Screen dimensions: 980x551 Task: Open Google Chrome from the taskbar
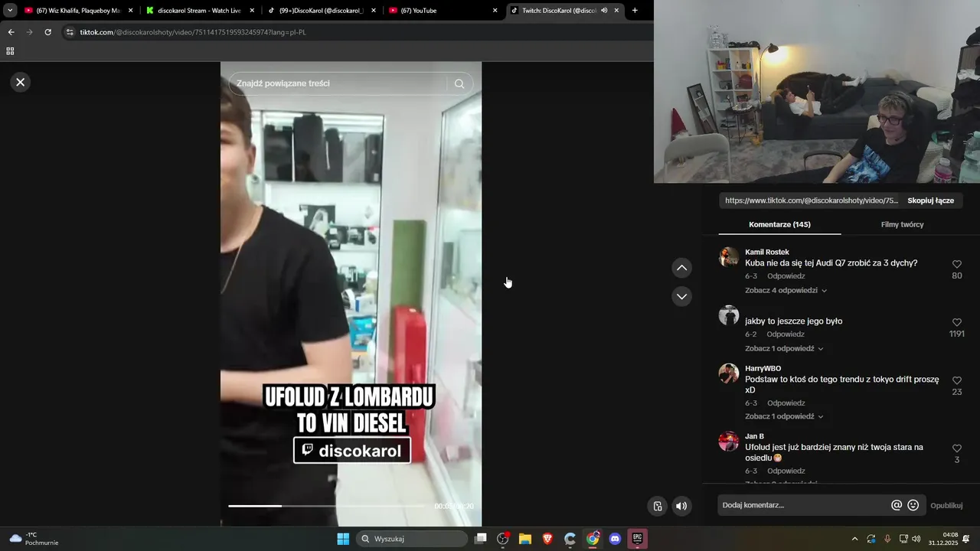click(x=593, y=539)
